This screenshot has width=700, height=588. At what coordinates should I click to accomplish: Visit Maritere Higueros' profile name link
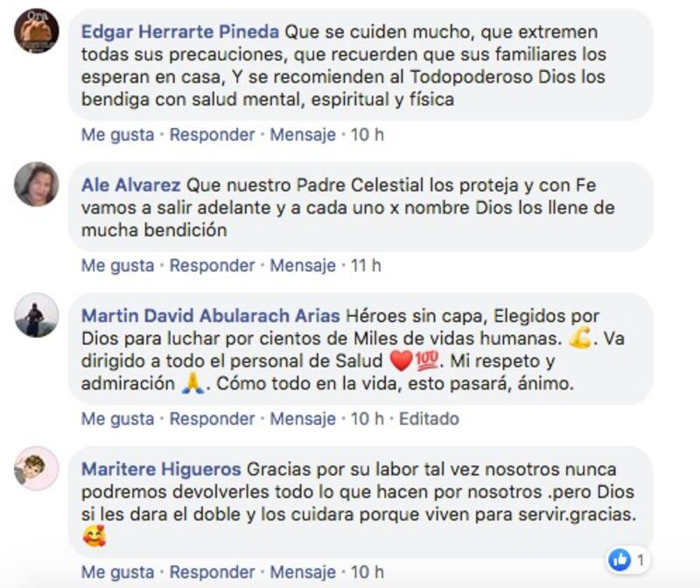161,469
